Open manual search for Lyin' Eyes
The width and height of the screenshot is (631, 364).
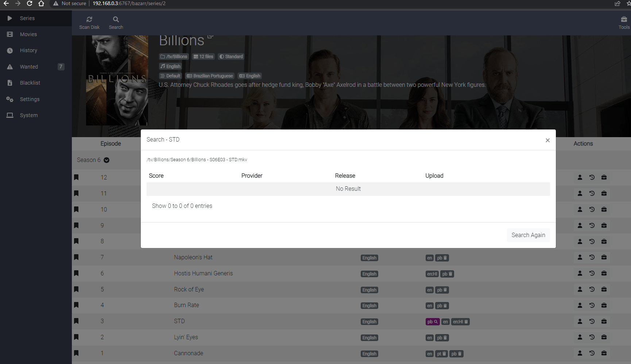580,337
